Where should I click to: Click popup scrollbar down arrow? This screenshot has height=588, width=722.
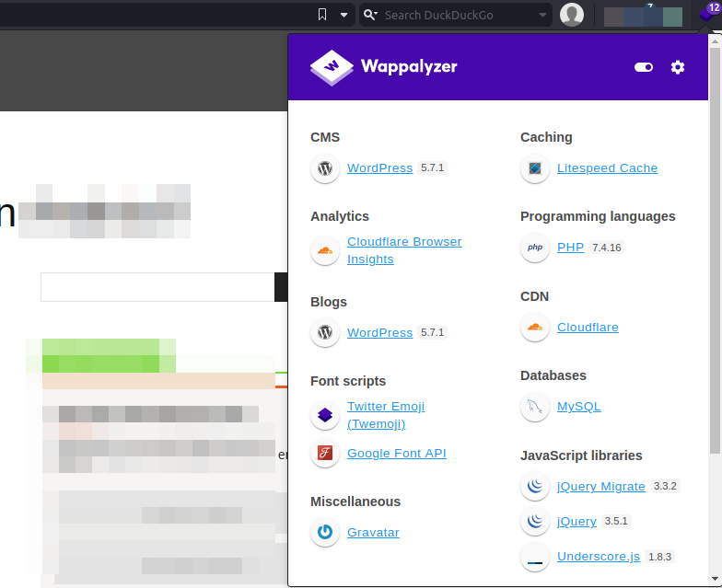pyautogui.click(x=715, y=579)
